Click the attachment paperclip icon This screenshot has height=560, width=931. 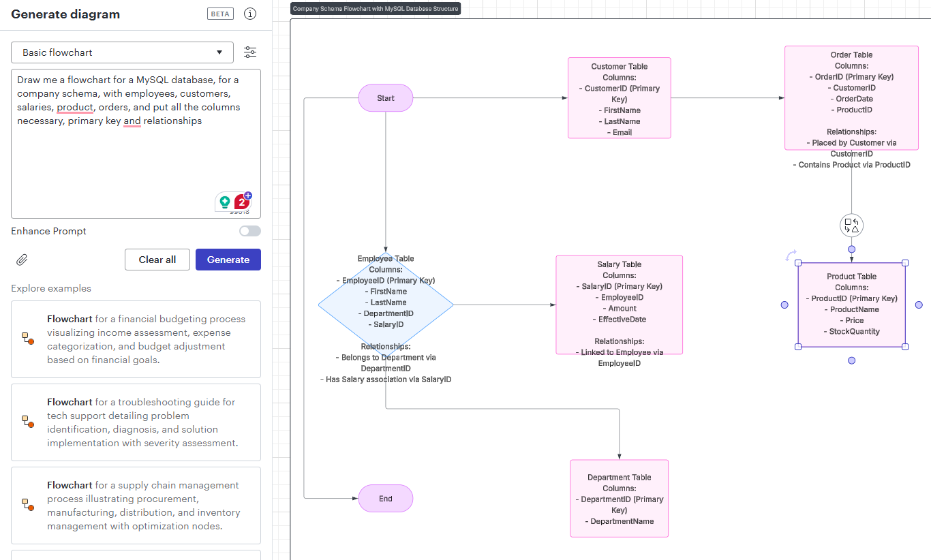click(x=22, y=260)
